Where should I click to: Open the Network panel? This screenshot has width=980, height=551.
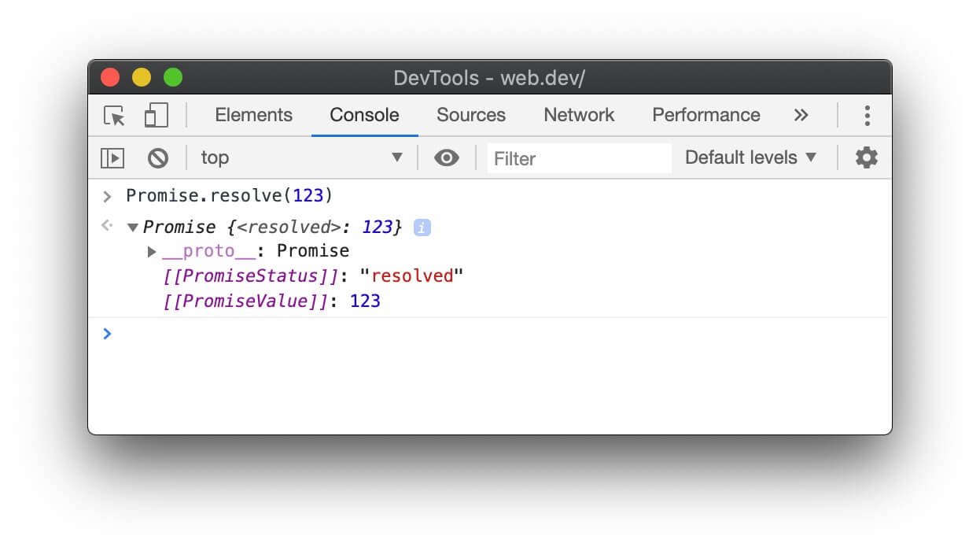coord(579,115)
